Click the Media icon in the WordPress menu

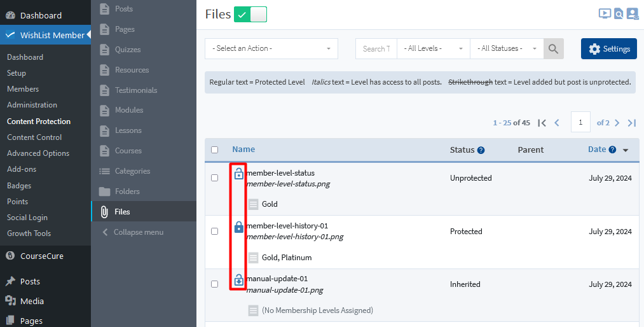tap(10, 301)
